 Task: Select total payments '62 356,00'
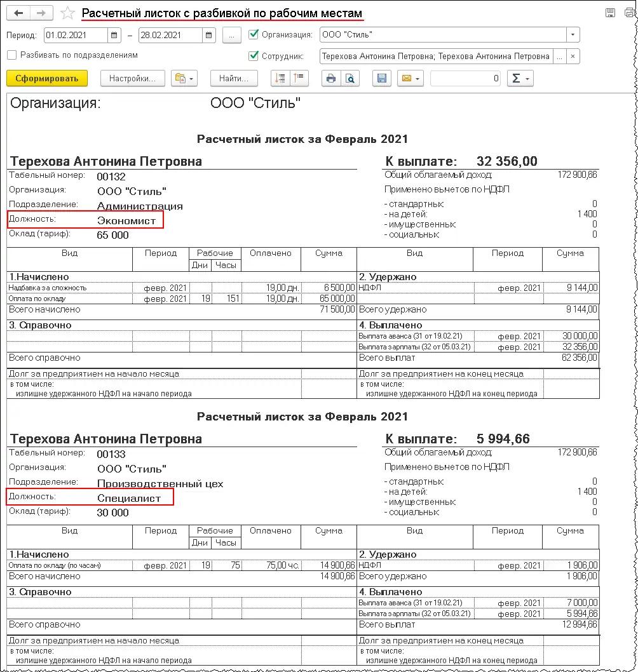pyautogui.click(x=580, y=358)
